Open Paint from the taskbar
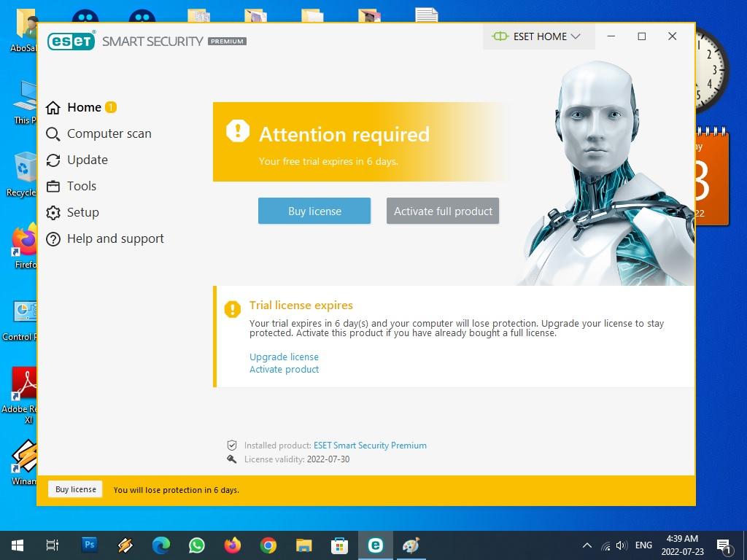Viewport: 747px width, 560px height. [x=411, y=545]
